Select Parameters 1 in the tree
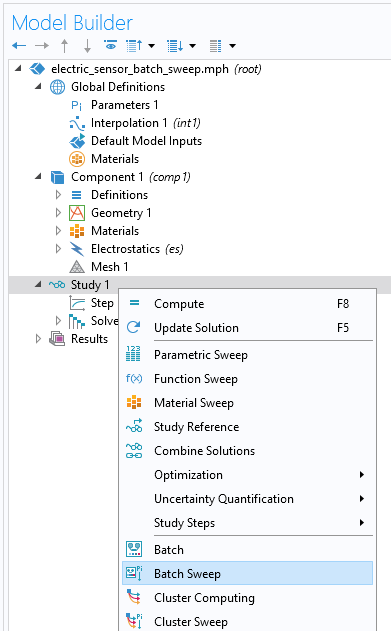 pyautogui.click(x=125, y=105)
